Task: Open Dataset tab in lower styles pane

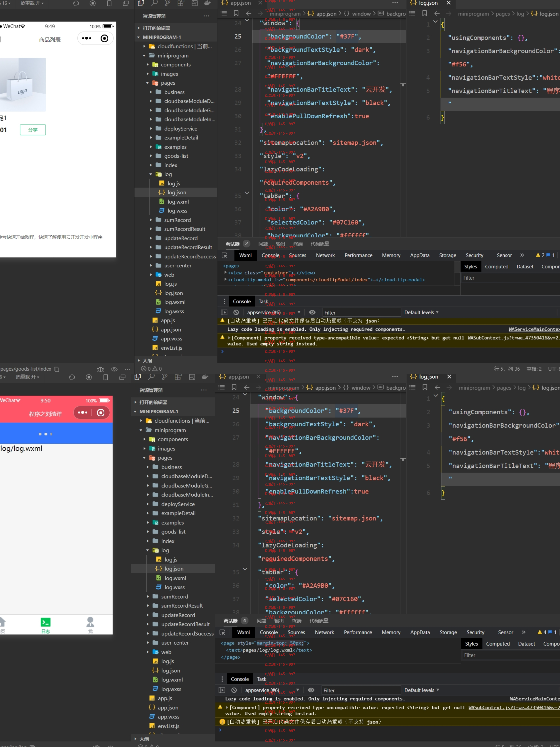Action: point(526,644)
